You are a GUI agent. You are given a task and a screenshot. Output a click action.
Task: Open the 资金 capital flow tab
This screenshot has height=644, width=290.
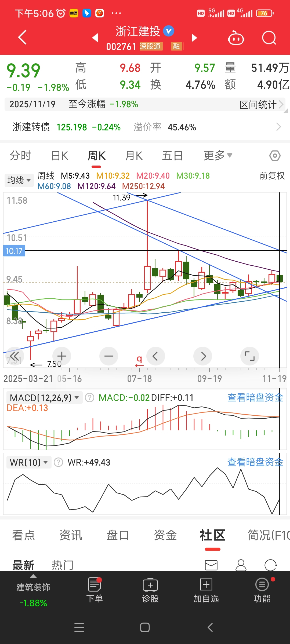coord(165,535)
